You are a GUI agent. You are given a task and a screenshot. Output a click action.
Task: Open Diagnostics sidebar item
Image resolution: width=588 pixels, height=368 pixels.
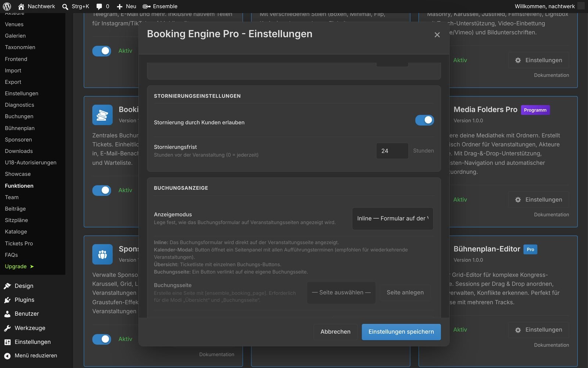click(19, 105)
